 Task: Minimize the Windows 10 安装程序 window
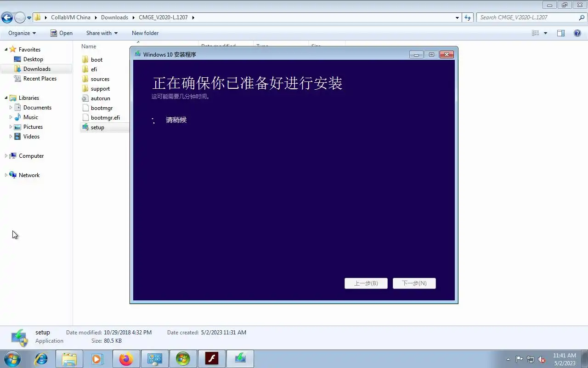[x=416, y=55]
